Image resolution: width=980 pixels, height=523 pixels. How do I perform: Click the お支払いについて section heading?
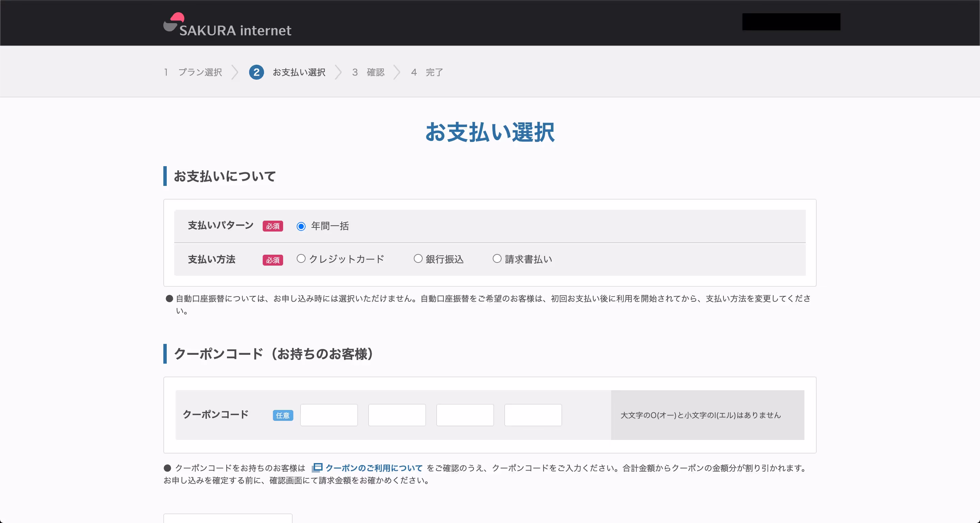(225, 176)
